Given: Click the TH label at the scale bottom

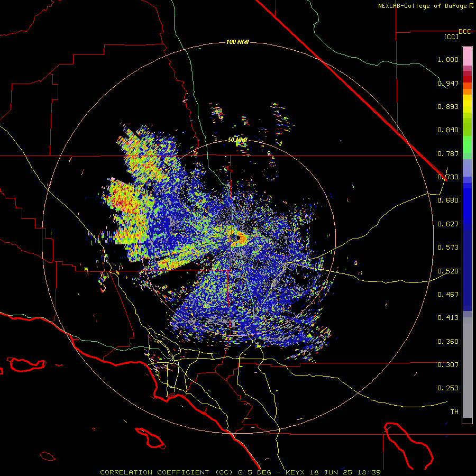Looking at the screenshot, I should (454, 412).
